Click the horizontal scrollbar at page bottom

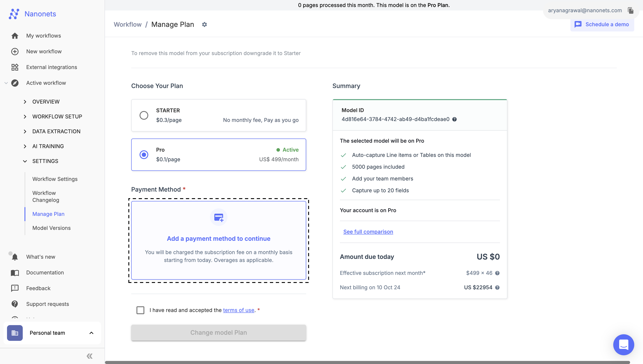click(x=367, y=362)
